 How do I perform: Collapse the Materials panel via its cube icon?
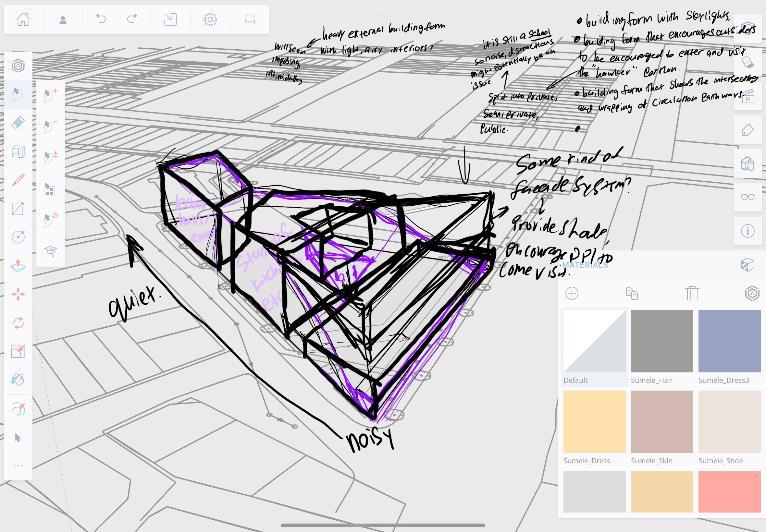pyautogui.click(x=748, y=265)
